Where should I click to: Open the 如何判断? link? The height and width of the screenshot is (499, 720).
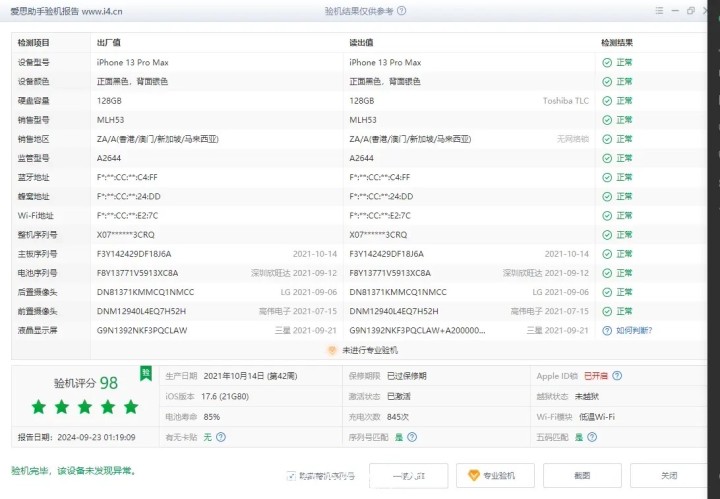tap(634, 331)
